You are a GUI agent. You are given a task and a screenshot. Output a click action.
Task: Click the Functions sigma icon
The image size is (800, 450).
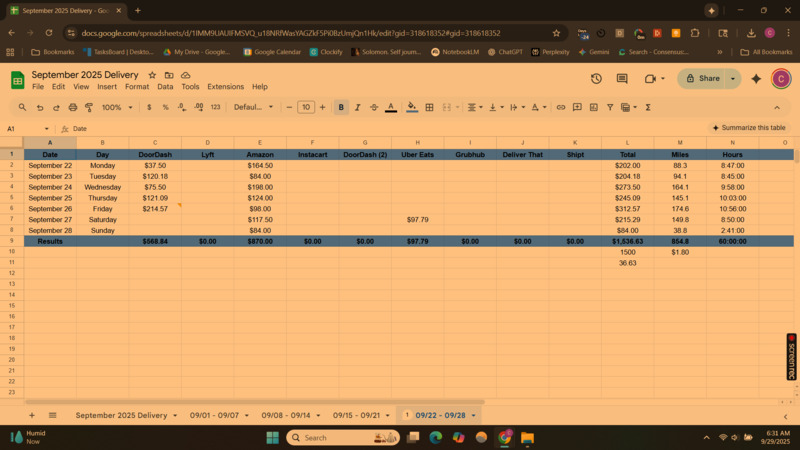coord(648,107)
